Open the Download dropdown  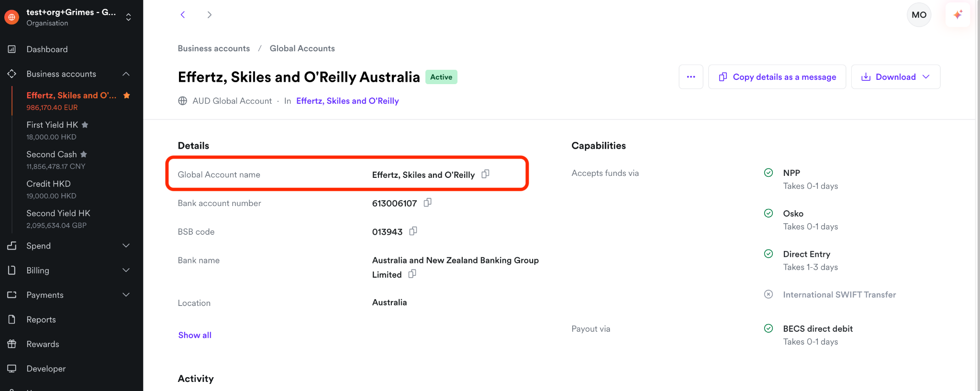[896, 77]
